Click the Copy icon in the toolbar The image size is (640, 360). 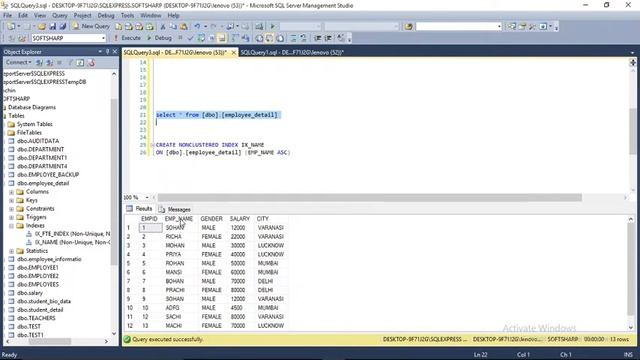point(173,27)
